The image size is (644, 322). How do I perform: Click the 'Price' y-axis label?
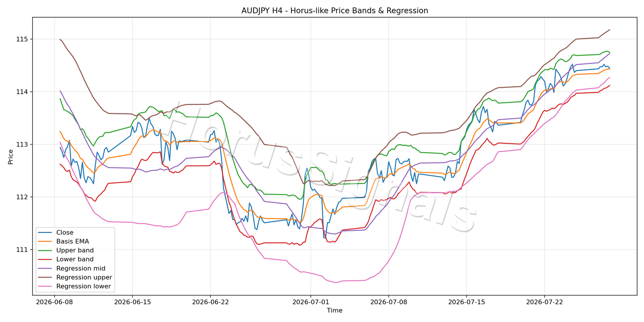[x=11, y=157]
